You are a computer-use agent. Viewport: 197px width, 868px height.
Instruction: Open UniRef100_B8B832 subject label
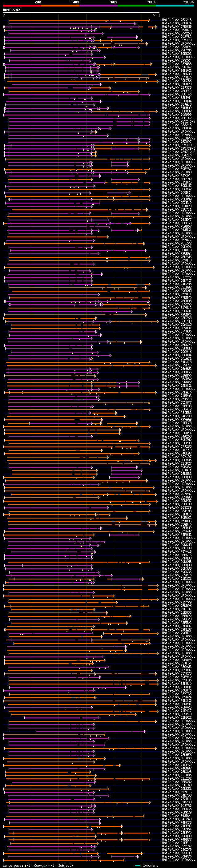pos(177,111)
